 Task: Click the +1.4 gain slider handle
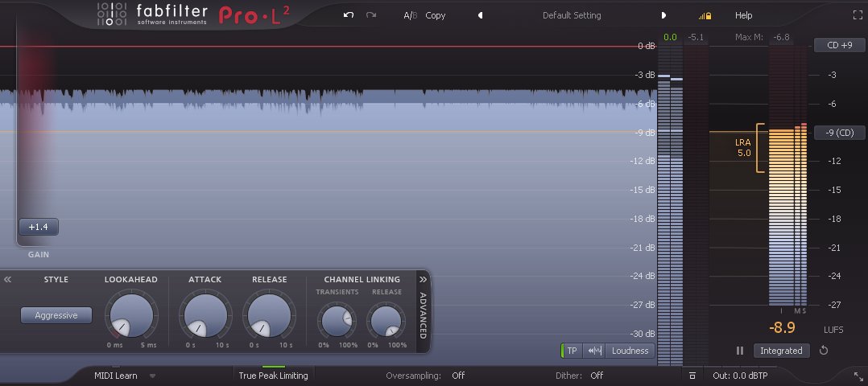38,227
